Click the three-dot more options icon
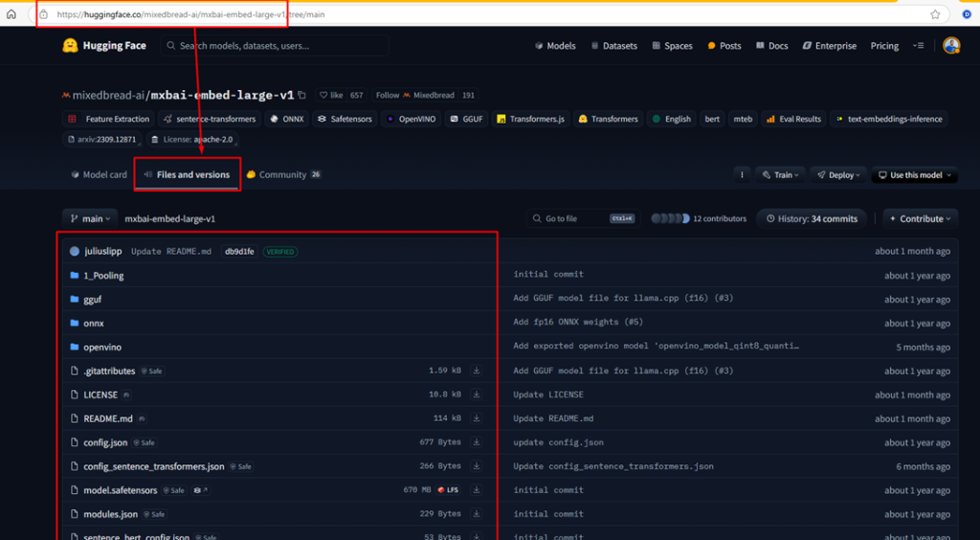980x540 pixels. click(x=742, y=175)
